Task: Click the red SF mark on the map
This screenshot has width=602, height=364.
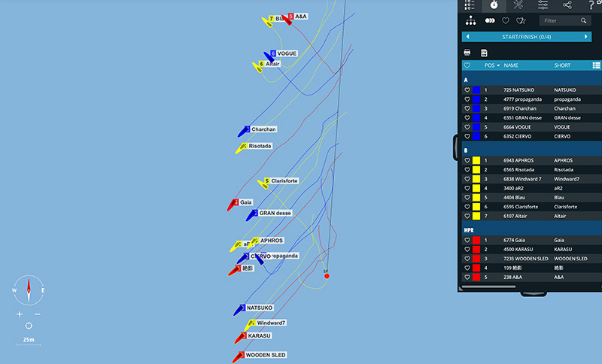Action: click(327, 276)
